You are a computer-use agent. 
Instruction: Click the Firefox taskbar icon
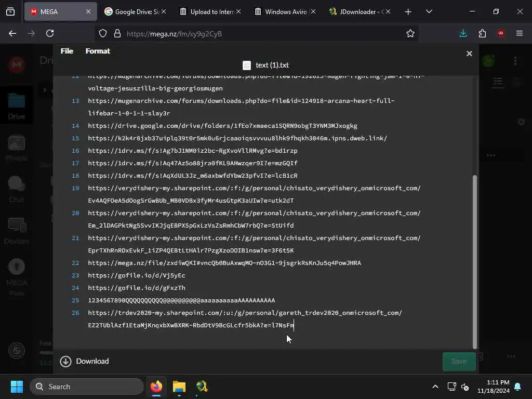coord(156,387)
